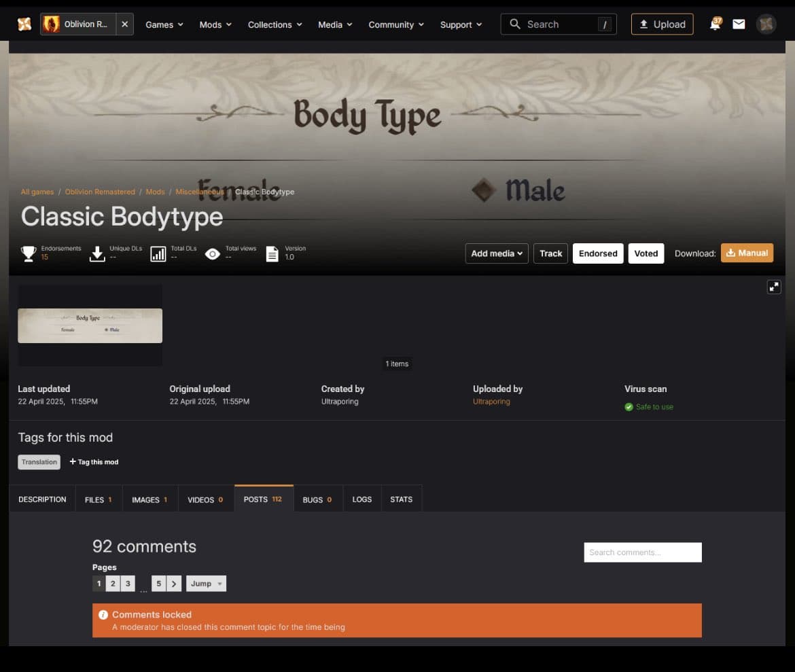Open the Oblivion Remastered game selector
The image size is (795, 672).
coord(78,24)
